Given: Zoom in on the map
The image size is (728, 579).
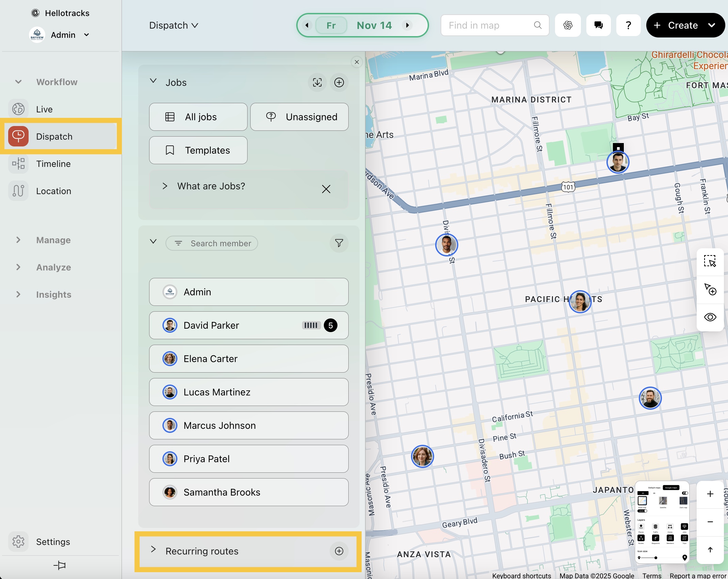Looking at the screenshot, I should [710, 494].
